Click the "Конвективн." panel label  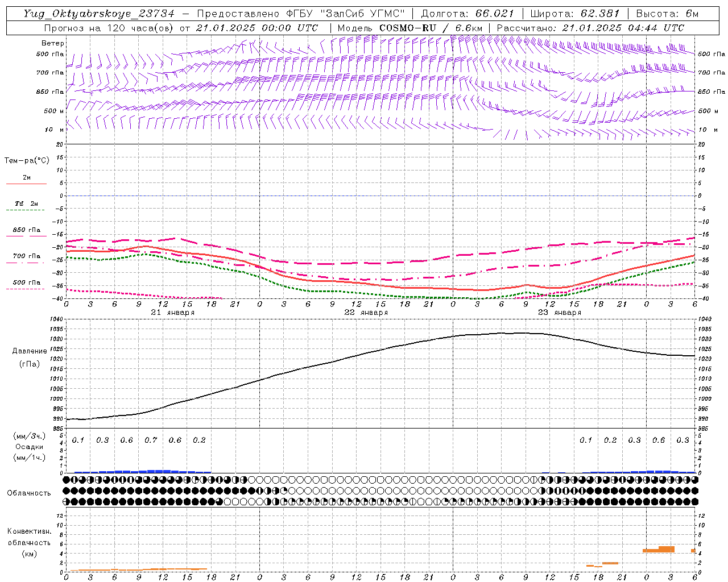pyautogui.click(x=29, y=531)
